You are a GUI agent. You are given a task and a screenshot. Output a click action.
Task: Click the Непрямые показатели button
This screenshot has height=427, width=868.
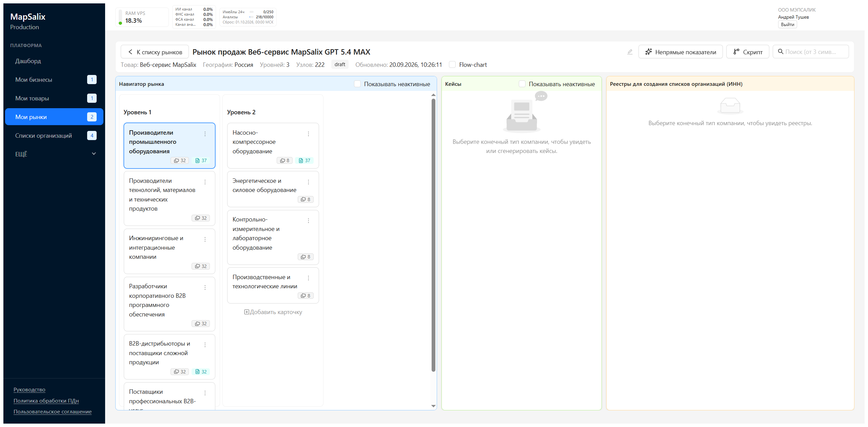tap(680, 52)
